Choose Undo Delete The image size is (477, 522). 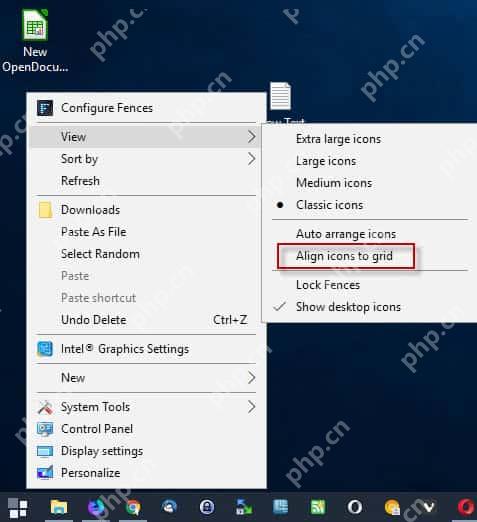[145, 320]
